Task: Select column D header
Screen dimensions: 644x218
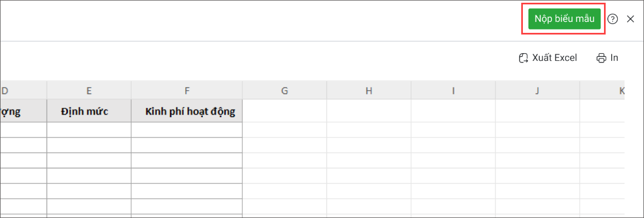Action: (x=23, y=91)
